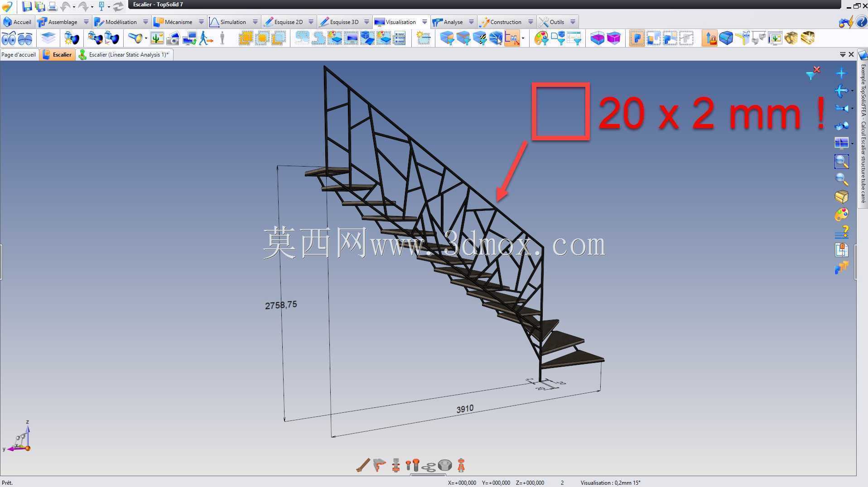This screenshot has width=868, height=487.
Task: Click the flashlight lighting icon
Action: (135, 38)
